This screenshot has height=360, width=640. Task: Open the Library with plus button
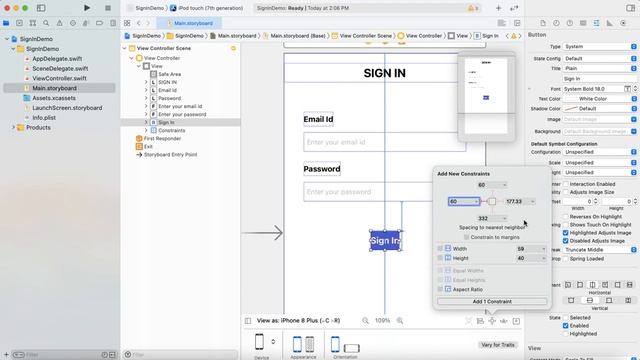498,8
